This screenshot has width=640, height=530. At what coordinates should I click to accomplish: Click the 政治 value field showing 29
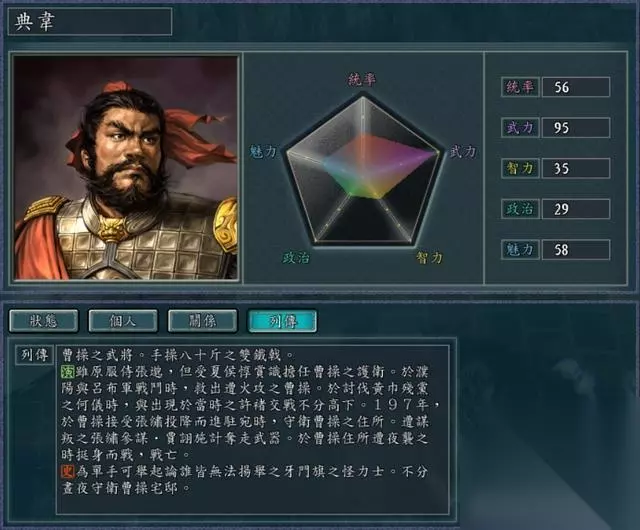576,209
